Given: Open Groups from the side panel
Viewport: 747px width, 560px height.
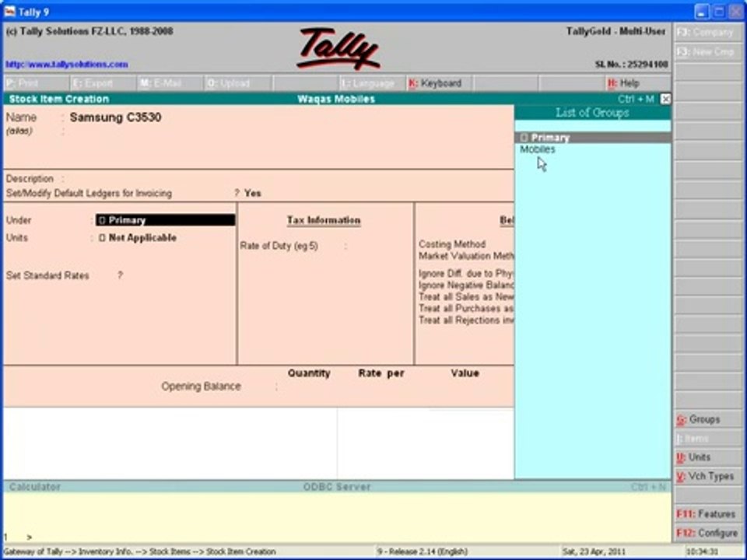Looking at the screenshot, I should pos(708,419).
